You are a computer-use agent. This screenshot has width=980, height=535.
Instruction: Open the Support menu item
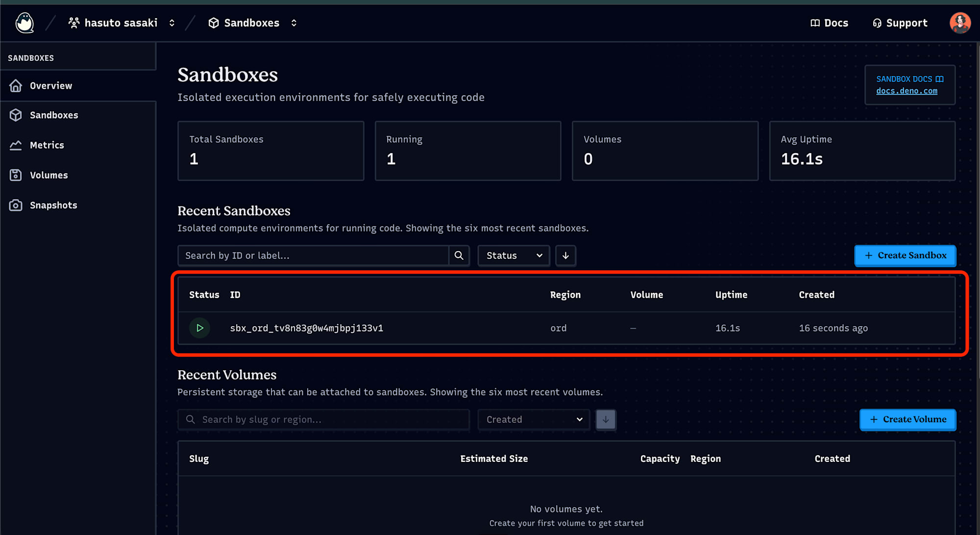(x=900, y=23)
